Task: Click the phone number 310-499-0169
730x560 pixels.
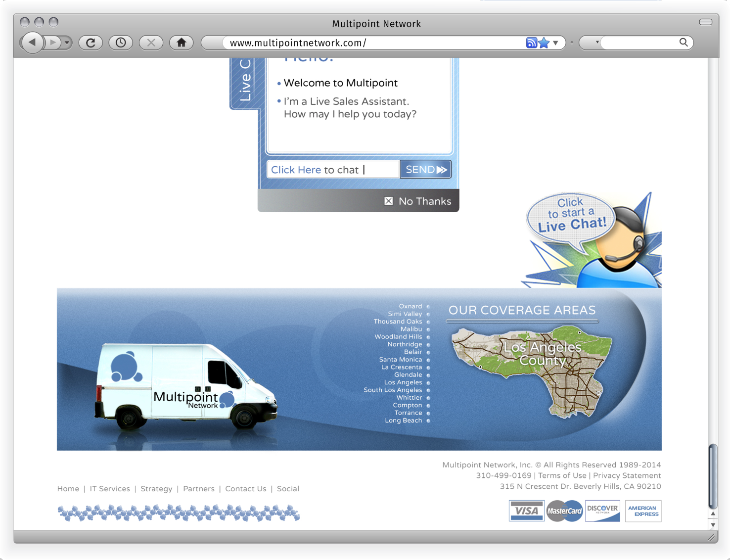Action: (x=503, y=475)
